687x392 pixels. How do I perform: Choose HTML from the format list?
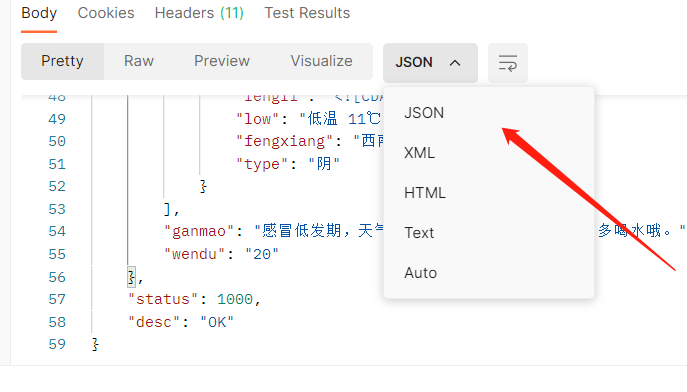click(x=425, y=193)
